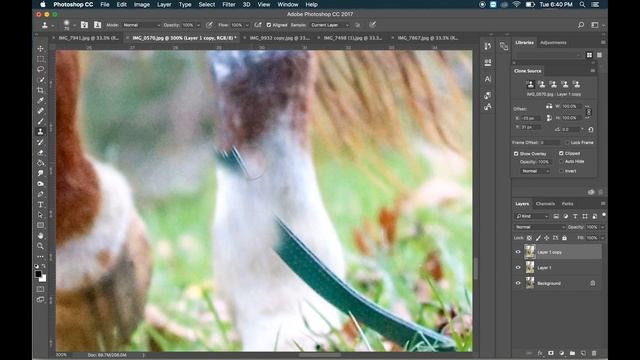Create a new group folder
This screenshot has height=360, width=640.
click(x=572, y=353)
